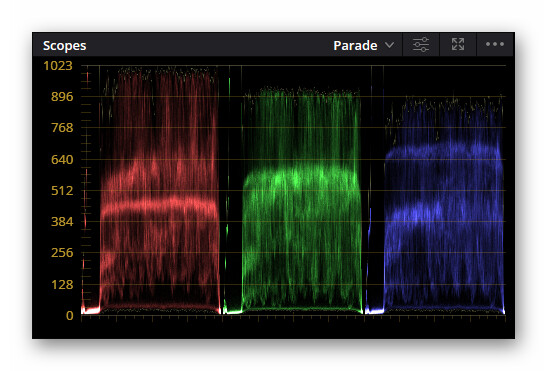Click the 768 scale label
Viewport: 547px width, 371px height.
(x=62, y=128)
